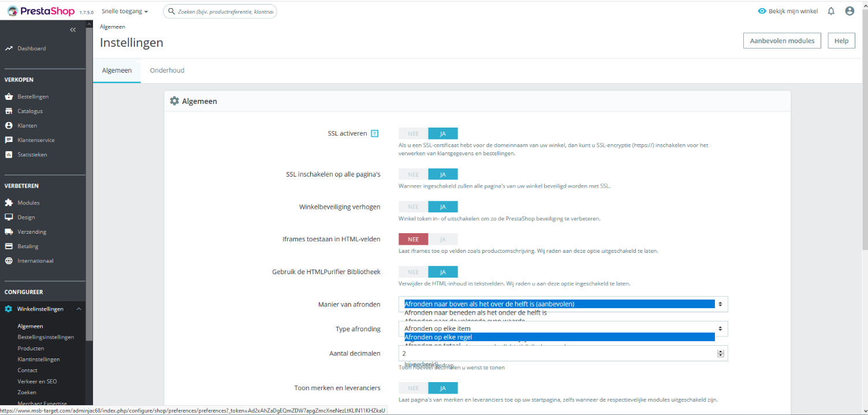The width and height of the screenshot is (868, 415).
Task: Click the Internationaal globe icon
Action: click(9, 260)
